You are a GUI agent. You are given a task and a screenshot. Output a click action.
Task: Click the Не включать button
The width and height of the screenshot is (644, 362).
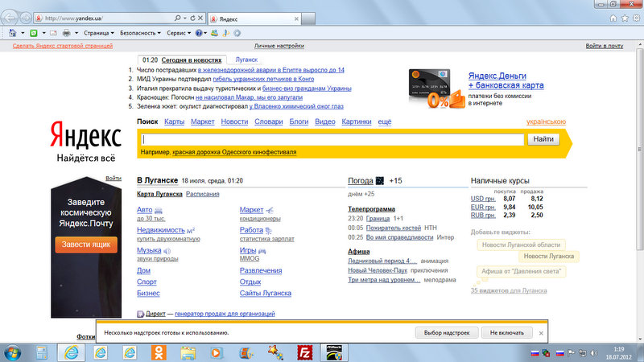[x=507, y=333]
